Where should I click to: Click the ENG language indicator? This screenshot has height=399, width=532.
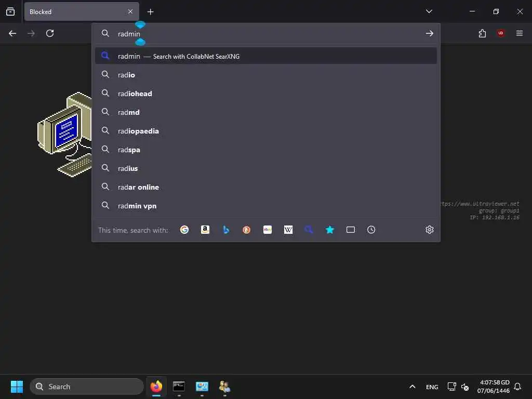pos(432,387)
